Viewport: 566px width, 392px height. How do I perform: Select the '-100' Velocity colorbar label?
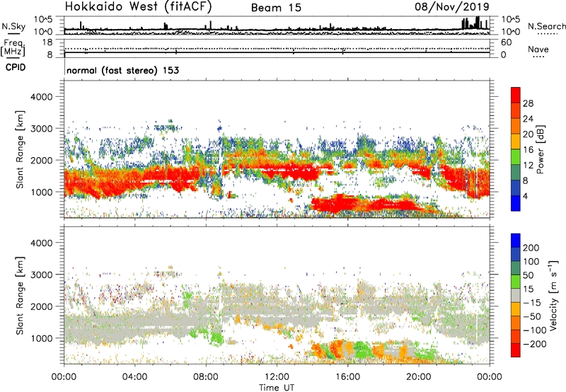point(535,330)
